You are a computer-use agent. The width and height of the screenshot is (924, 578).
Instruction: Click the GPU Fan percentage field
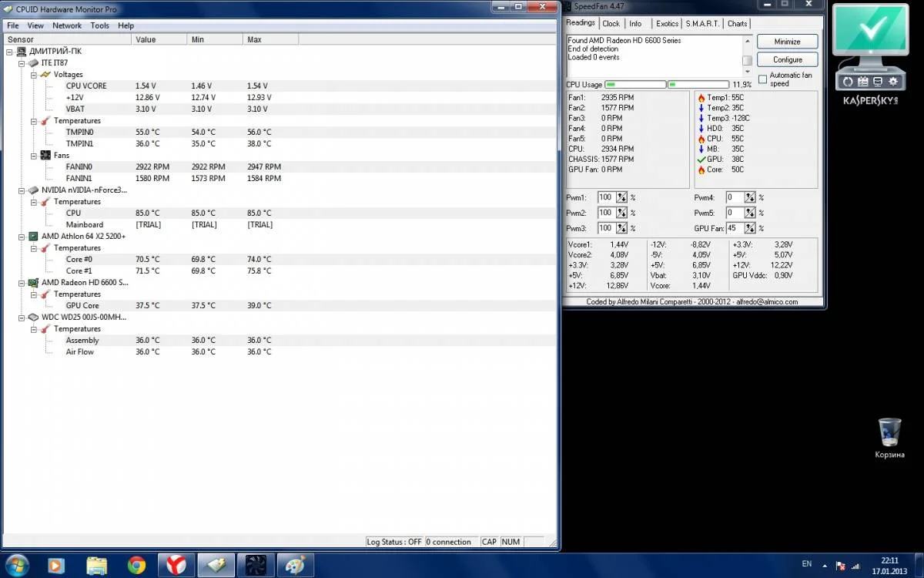point(735,228)
